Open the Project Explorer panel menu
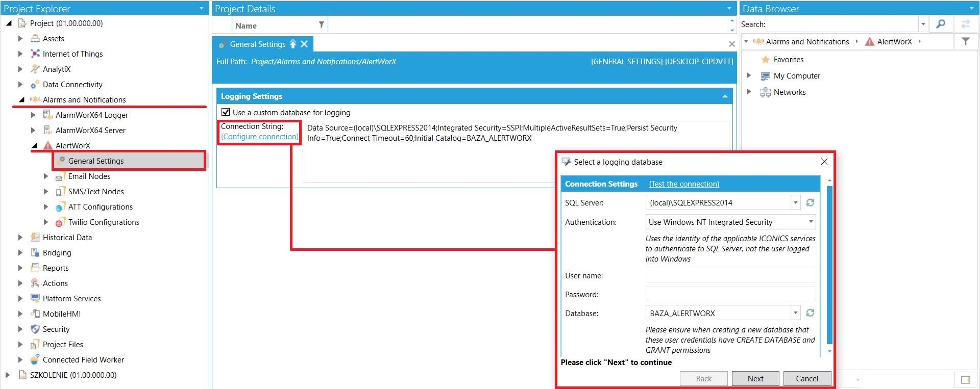 click(x=201, y=9)
